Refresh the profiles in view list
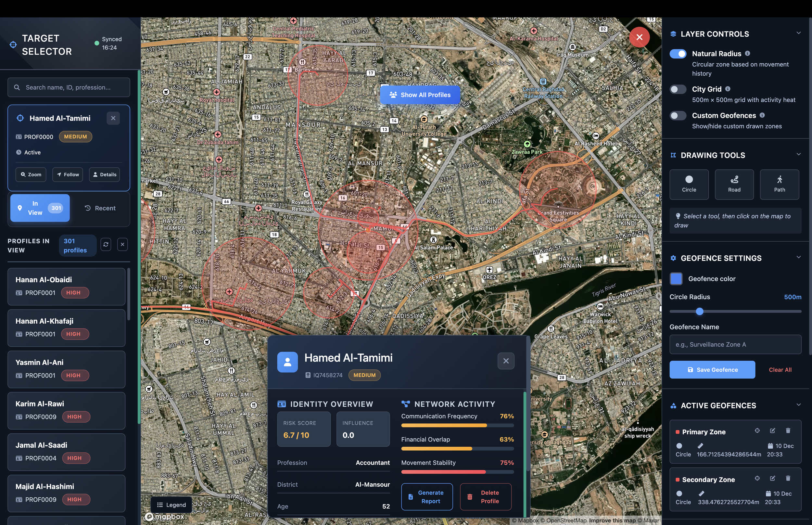Image resolution: width=812 pixels, height=525 pixels. 106,244
